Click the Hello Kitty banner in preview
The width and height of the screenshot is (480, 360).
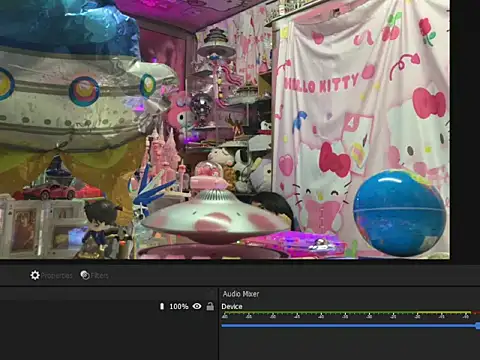point(361,127)
